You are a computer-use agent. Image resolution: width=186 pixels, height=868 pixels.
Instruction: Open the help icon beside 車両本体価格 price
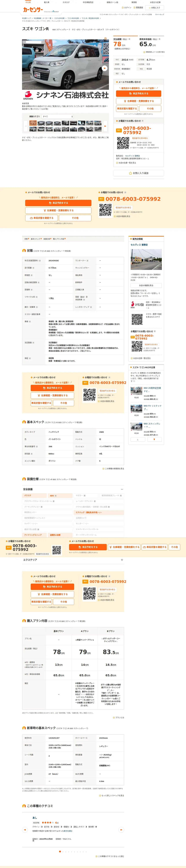tap(159, 39)
